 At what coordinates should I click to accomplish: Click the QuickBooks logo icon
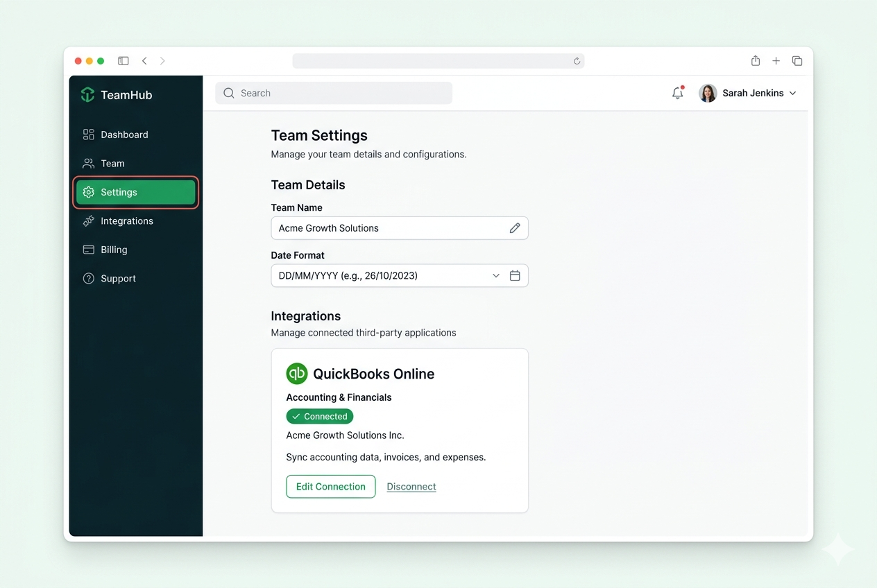click(x=297, y=374)
